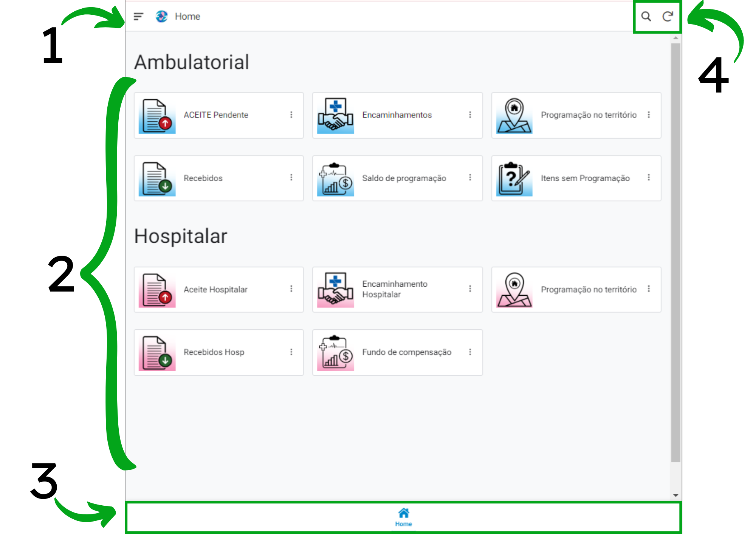The image size is (756, 534).
Task: Click Fundo de compensação icon
Action: pos(335,353)
